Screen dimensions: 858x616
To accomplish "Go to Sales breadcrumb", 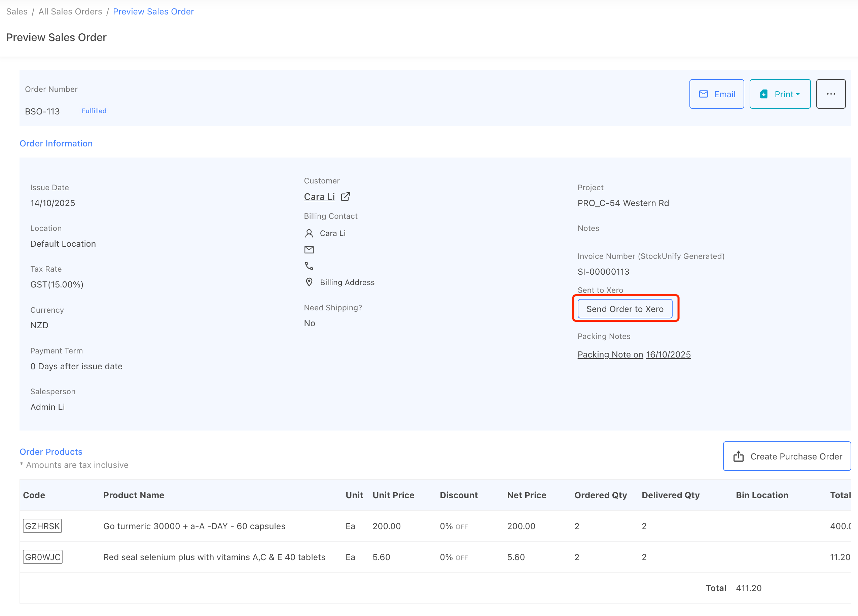I will (x=16, y=11).
